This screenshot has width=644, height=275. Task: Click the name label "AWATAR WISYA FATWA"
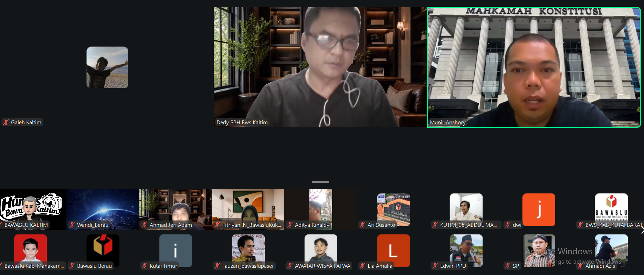pyautogui.click(x=323, y=266)
